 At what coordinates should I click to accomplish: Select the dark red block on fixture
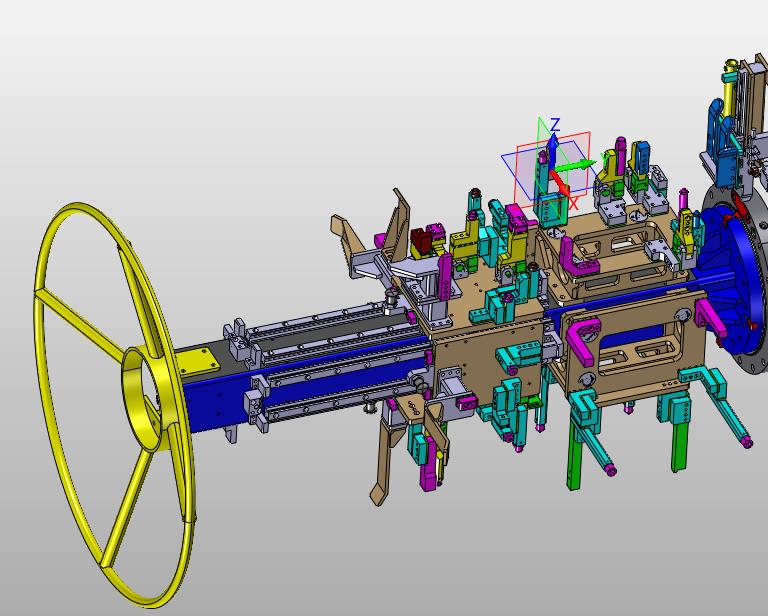[421, 239]
